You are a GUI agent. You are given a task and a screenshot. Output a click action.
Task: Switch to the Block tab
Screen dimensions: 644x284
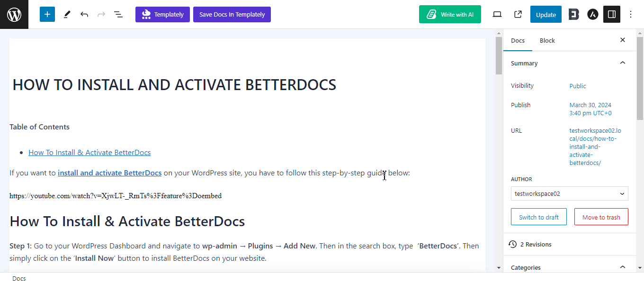(x=547, y=40)
